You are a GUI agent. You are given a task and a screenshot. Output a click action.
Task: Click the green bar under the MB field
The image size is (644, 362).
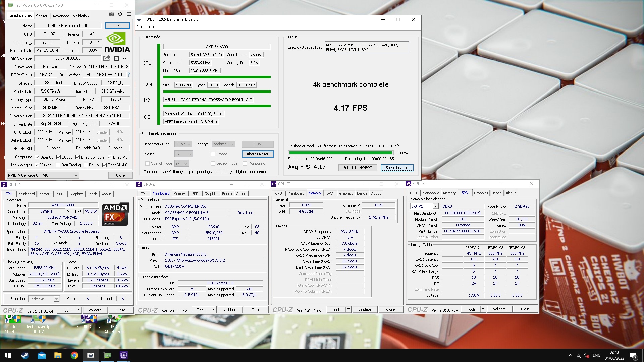coord(217,106)
